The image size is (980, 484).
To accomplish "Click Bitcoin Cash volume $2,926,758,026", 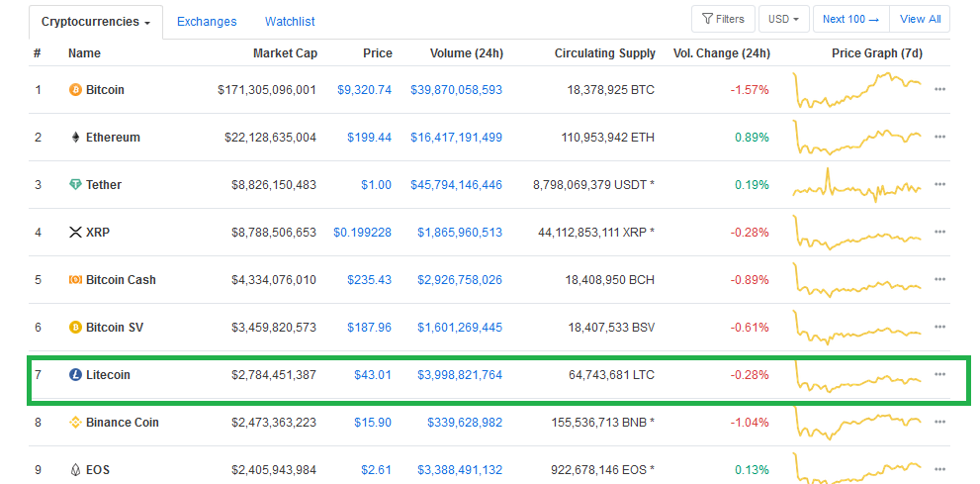I will pyautogui.click(x=460, y=280).
